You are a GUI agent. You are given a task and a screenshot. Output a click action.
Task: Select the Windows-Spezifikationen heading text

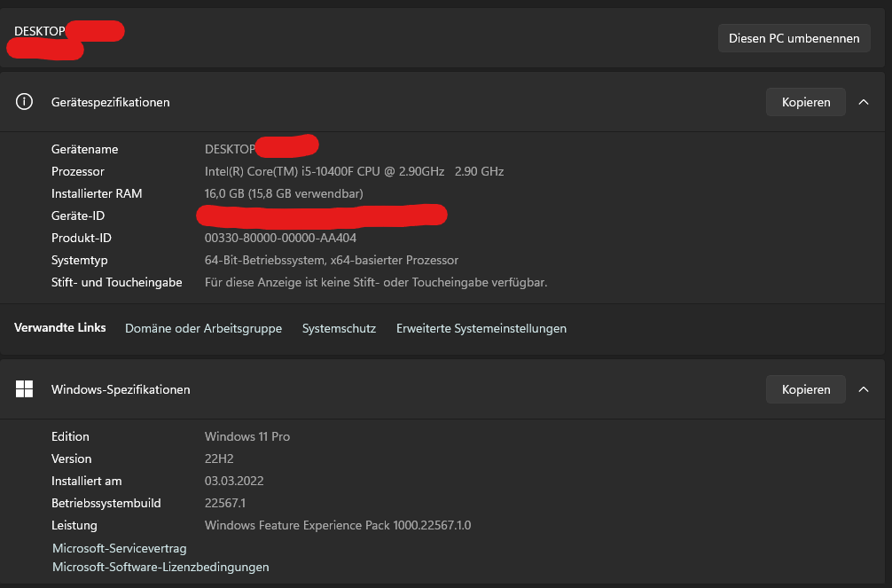pos(121,389)
